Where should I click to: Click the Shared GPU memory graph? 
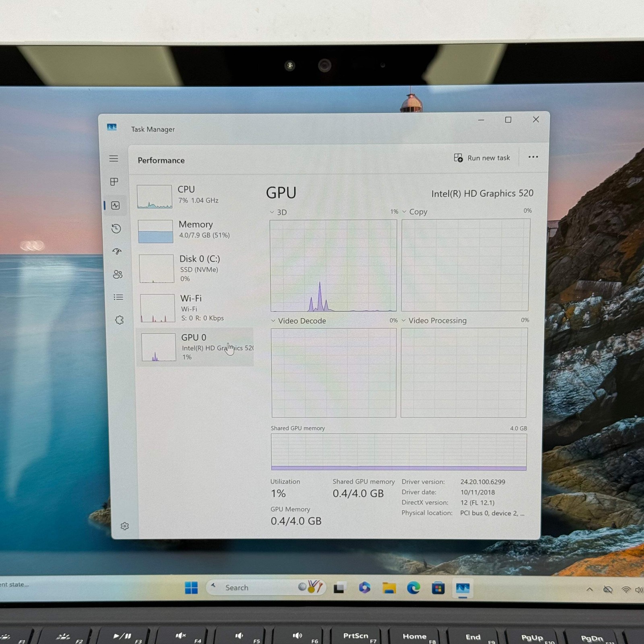[x=398, y=452]
